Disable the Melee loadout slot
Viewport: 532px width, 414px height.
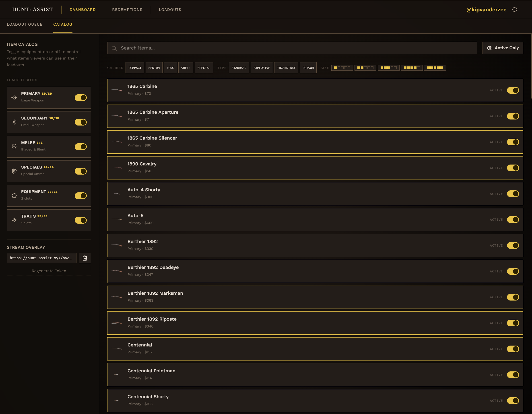81,147
